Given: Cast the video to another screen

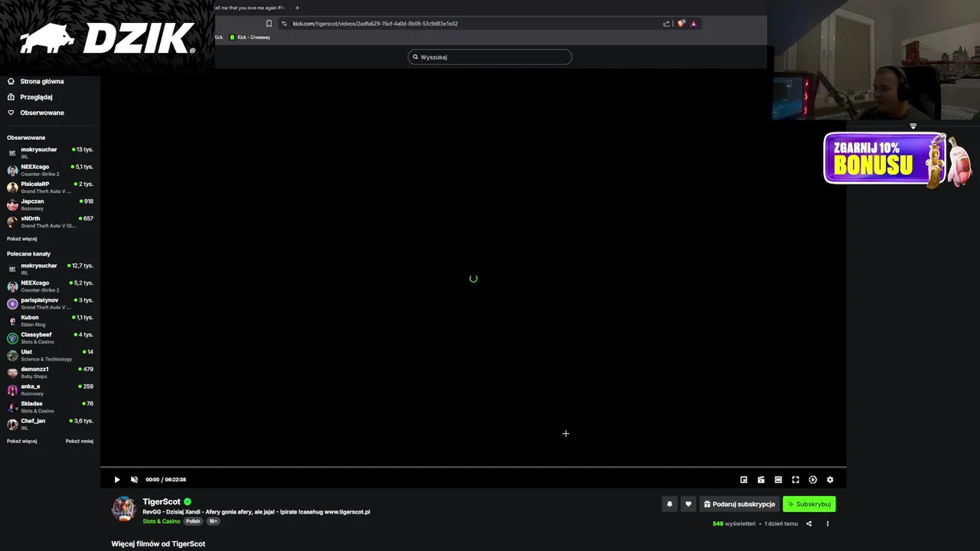Looking at the screenshot, I should coord(761,480).
